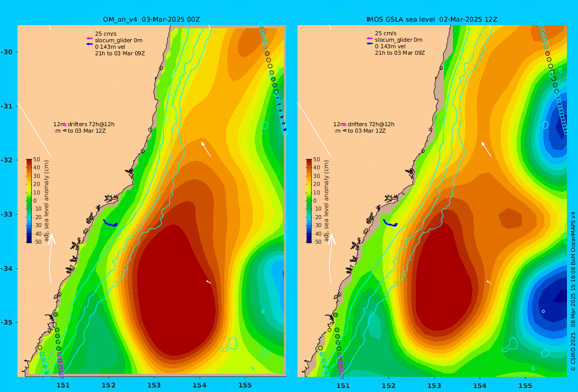Click '0-143m vel' label in left panel
The image size is (578, 392).
click(x=110, y=47)
